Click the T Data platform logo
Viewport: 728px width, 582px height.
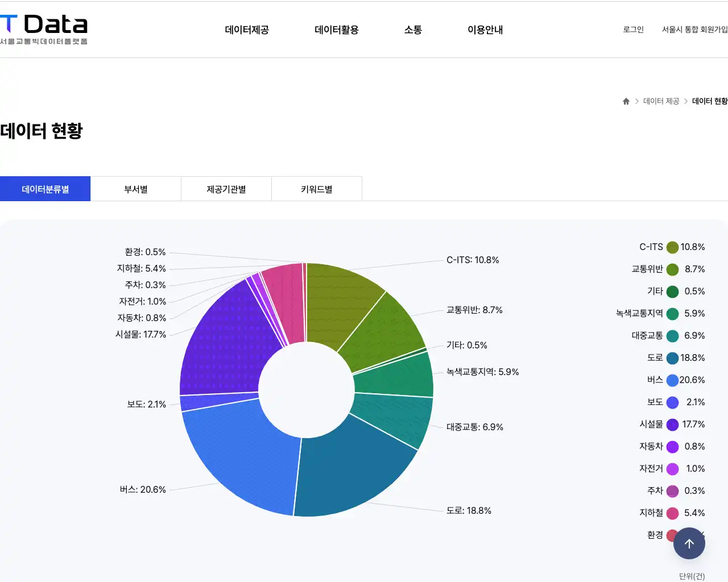pos(43,28)
